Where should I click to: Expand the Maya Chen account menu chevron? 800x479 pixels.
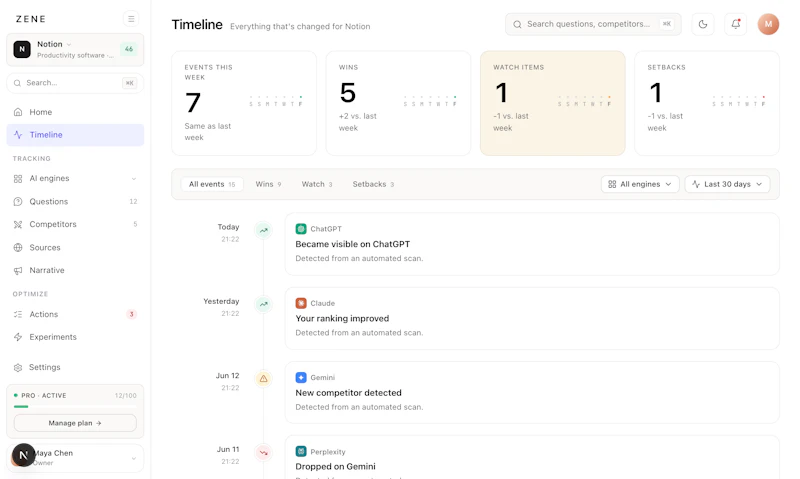pyautogui.click(x=134, y=458)
